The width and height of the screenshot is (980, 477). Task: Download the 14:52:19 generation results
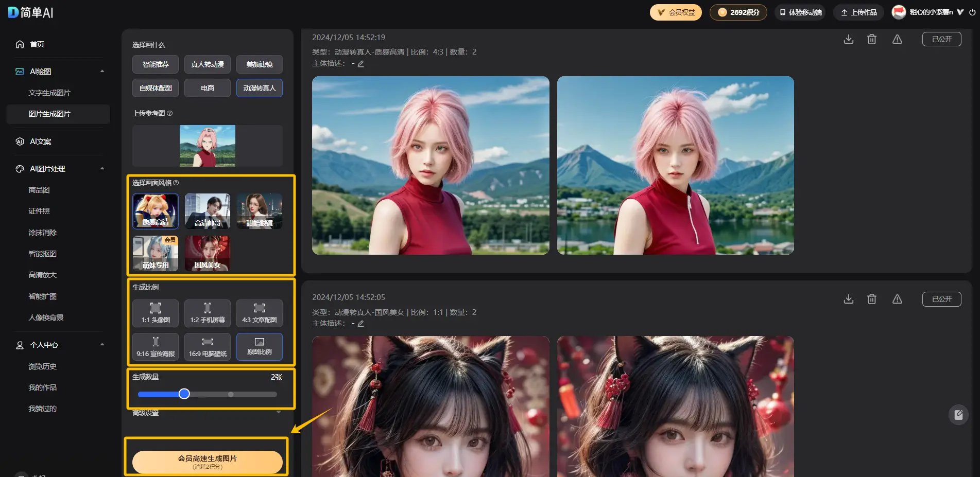pyautogui.click(x=849, y=39)
